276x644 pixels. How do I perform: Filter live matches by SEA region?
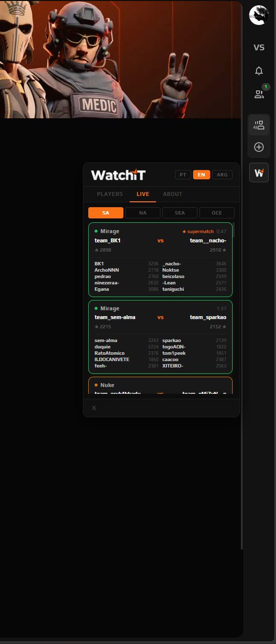pyautogui.click(x=180, y=213)
